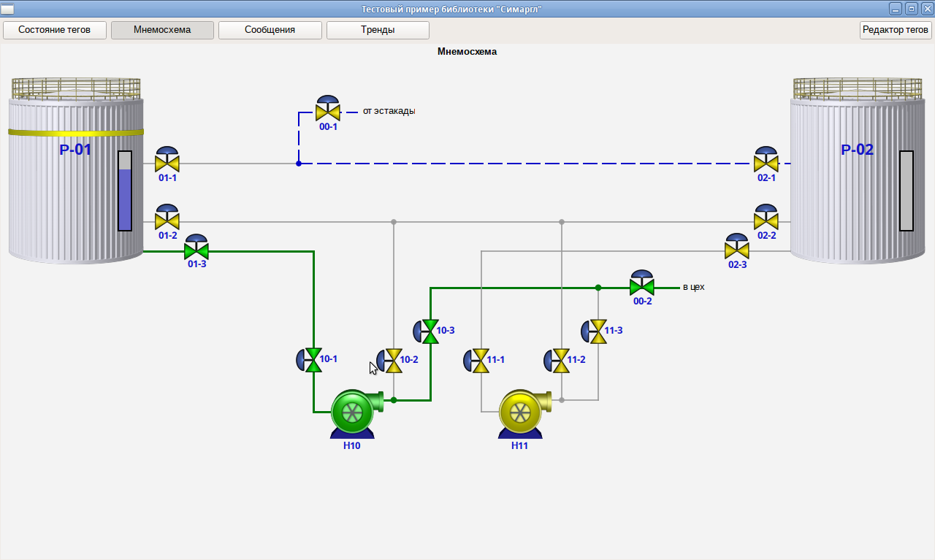
Task: Click the tank P-01 image
Action: (x=76, y=170)
